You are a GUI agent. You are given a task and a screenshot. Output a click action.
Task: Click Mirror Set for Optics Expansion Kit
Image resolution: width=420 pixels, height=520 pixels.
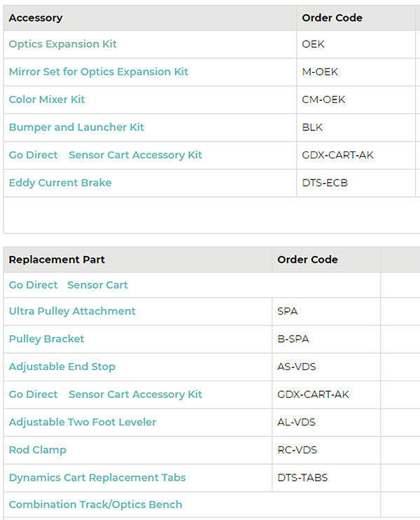98,71
